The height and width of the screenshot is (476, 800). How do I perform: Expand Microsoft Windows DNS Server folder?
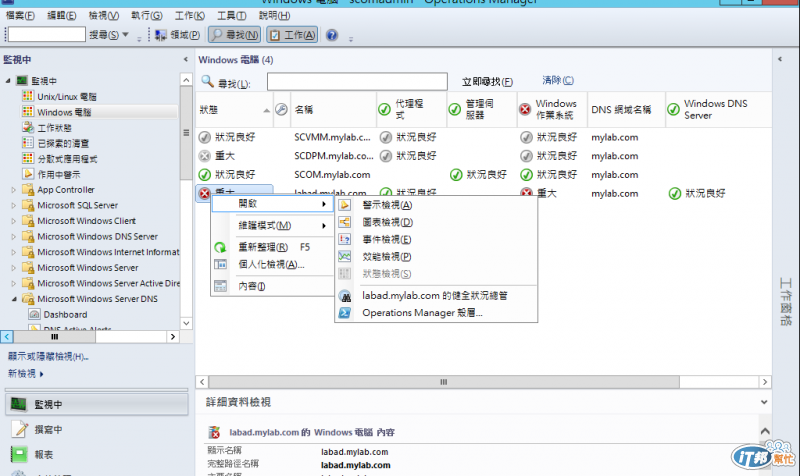(x=14, y=237)
